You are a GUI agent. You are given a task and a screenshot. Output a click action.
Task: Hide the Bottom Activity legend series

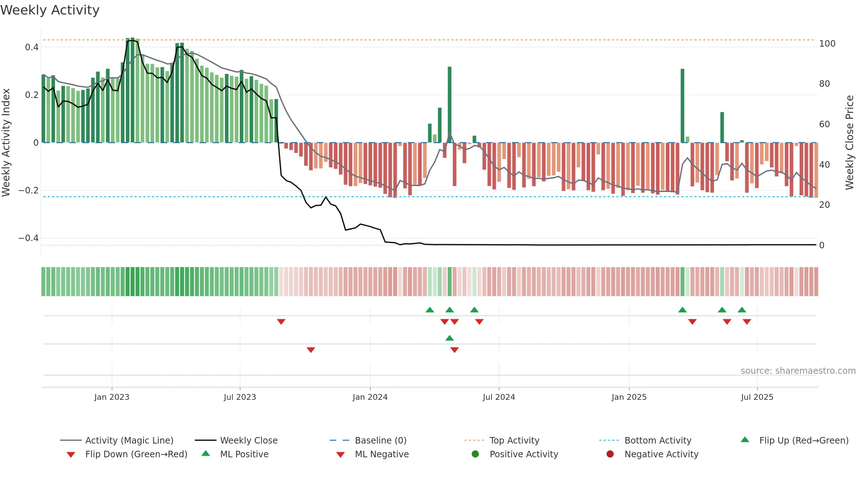click(645, 440)
